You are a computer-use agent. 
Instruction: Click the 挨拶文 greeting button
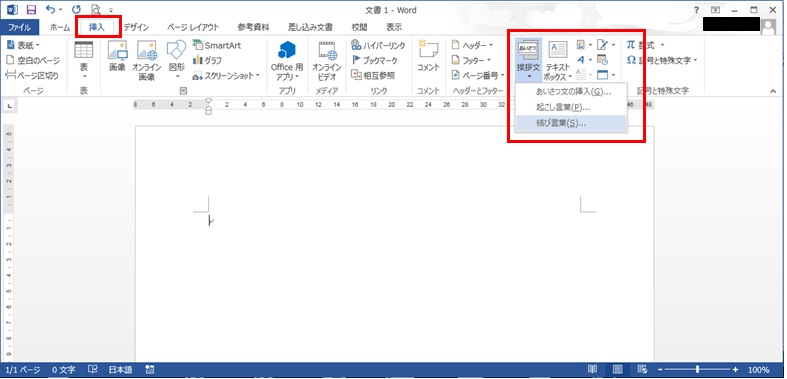(528, 60)
